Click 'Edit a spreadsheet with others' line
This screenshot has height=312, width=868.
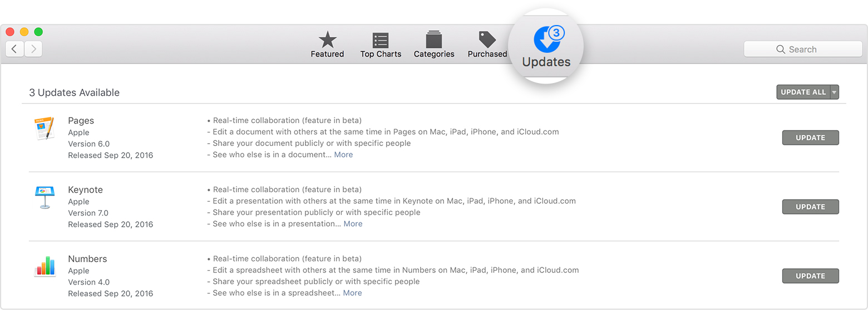pyautogui.click(x=393, y=270)
